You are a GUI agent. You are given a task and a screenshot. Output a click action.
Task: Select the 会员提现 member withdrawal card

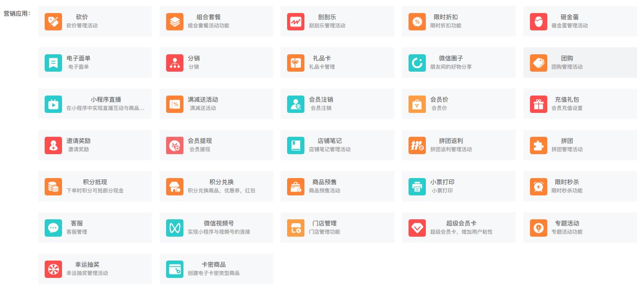pos(216,145)
